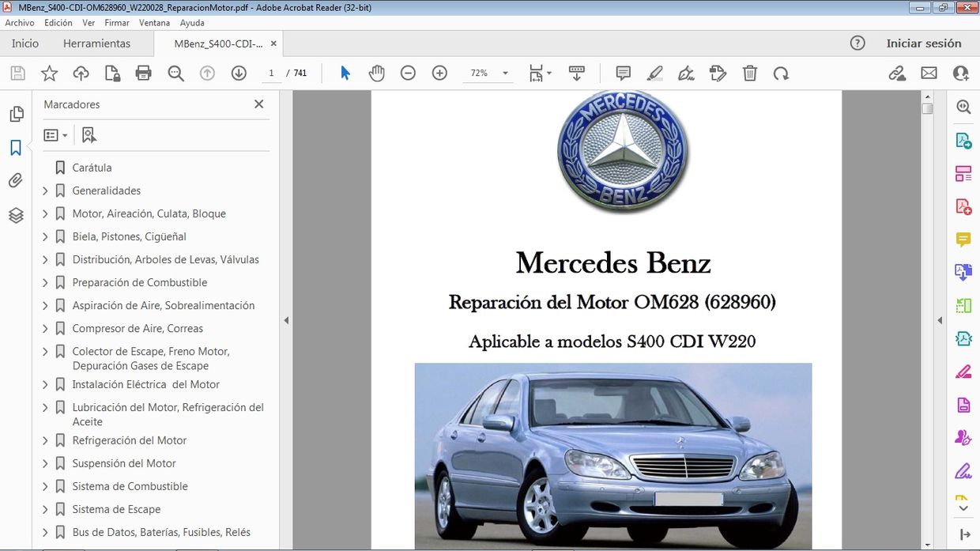Zoom out using the minus icon
Screen dimensions: 980x551
click(408, 73)
